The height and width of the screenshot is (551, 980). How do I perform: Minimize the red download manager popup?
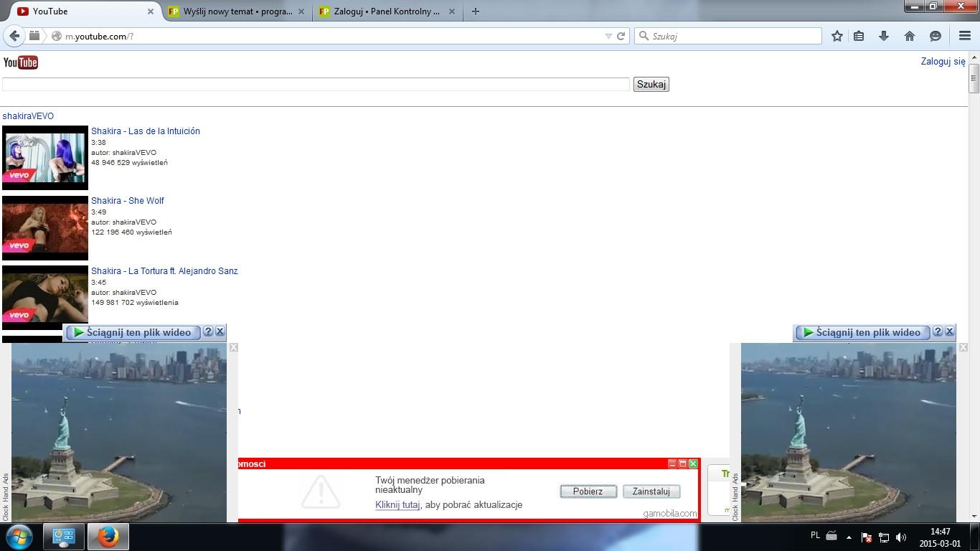pos(672,464)
